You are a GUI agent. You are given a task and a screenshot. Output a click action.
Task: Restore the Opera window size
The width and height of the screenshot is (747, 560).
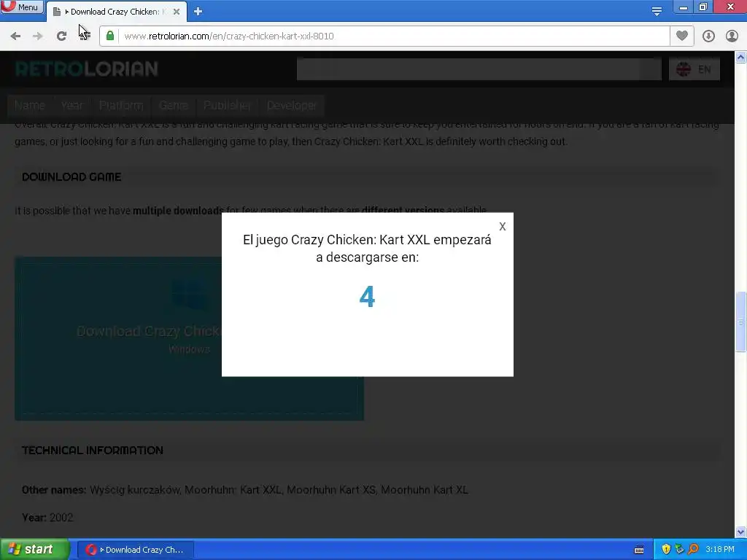point(703,7)
